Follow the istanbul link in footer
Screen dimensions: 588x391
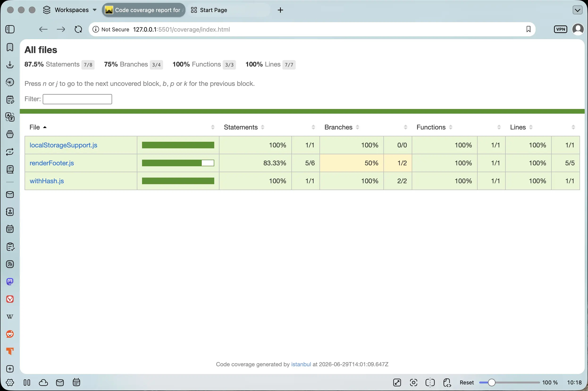(301, 364)
